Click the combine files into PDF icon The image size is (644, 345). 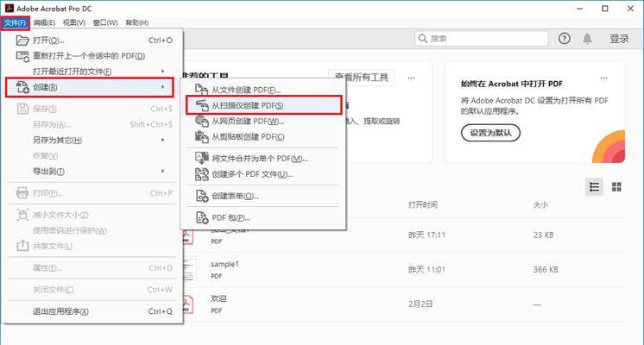pyautogui.click(x=202, y=159)
